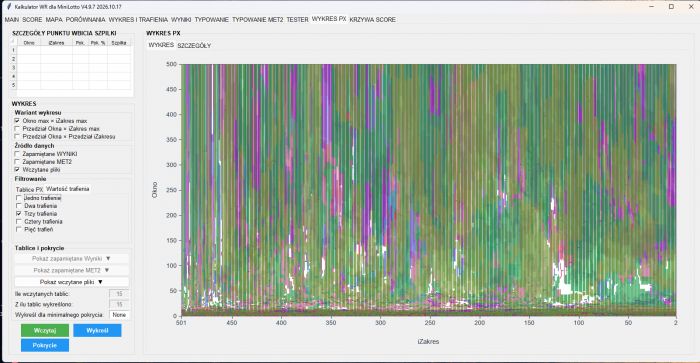This screenshot has height=363, width=700.
Task: Minimize the Kalkulator window
Action: pos(652,7)
